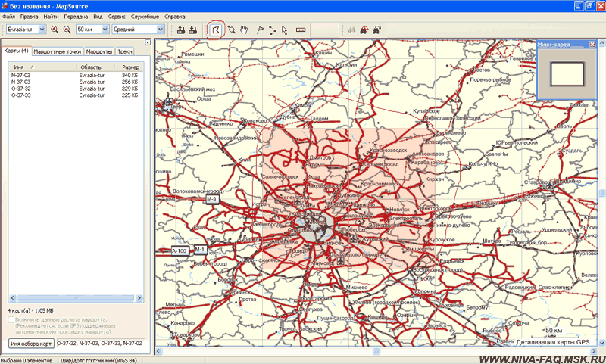
Task: Switch to the Маршруты tab
Action: pos(99,51)
